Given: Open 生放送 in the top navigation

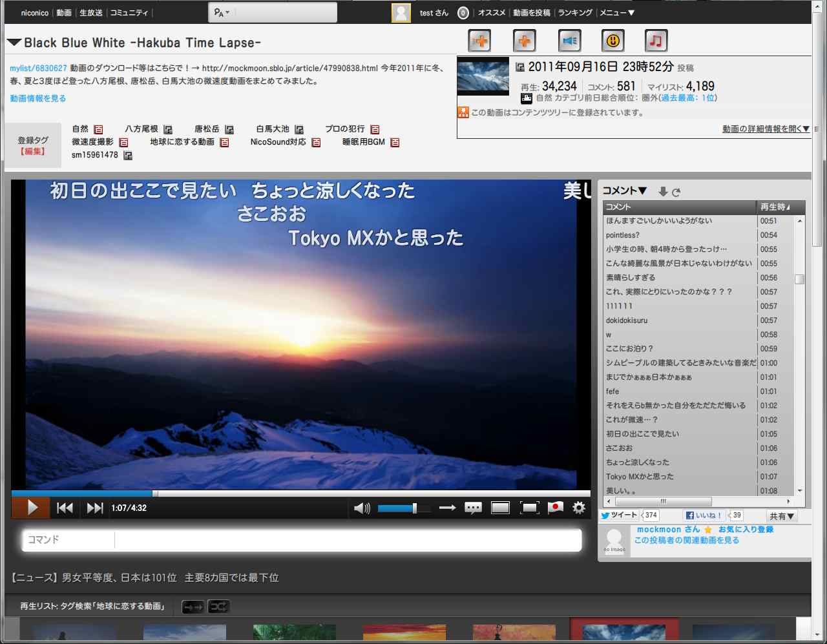Looking at the screenshot, I should (x=91, y=13).
